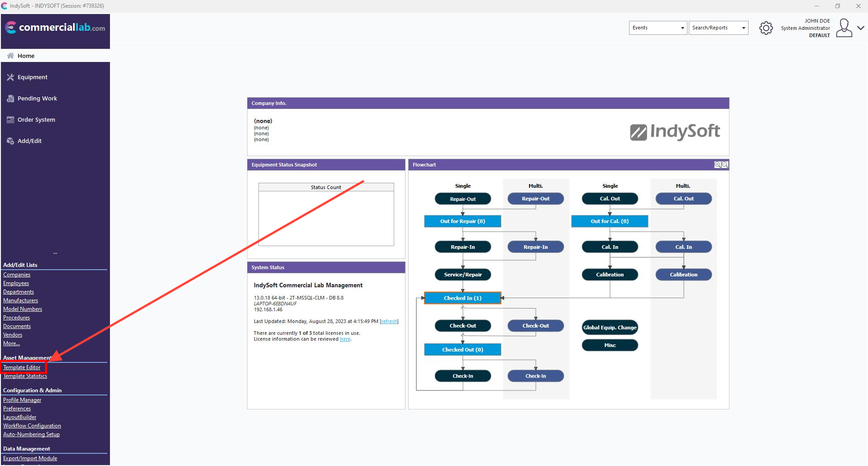Click the Pending Work sidebar icon
Viewport: 868px width, 466px height.
click(10, 99)
